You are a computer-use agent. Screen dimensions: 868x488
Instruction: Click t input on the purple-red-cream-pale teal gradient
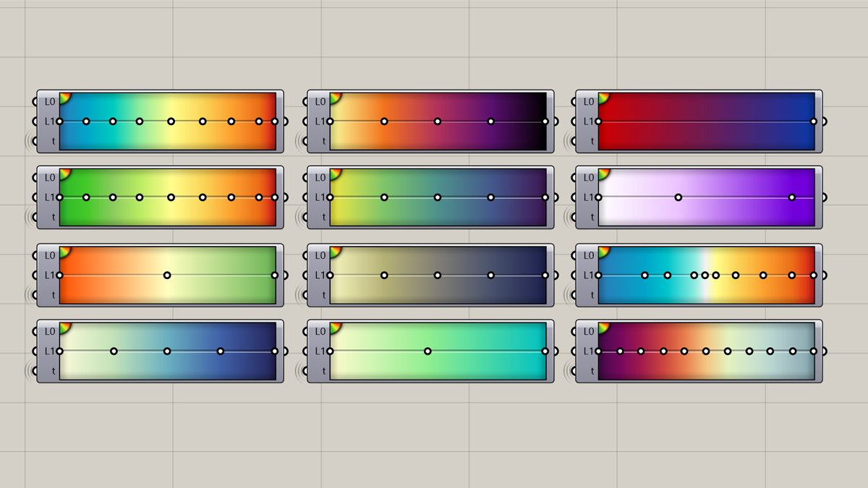click(x=592, y=370)
